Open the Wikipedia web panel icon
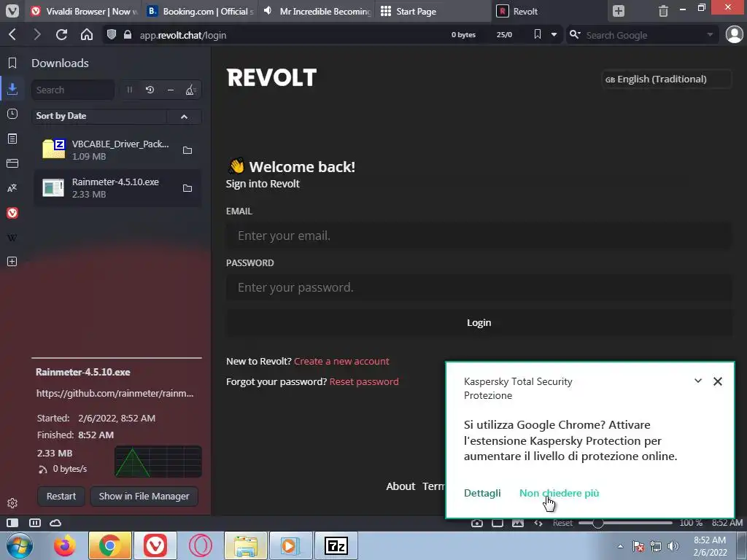747x560 pixels. pyautogui.click(x=12, y=238)
